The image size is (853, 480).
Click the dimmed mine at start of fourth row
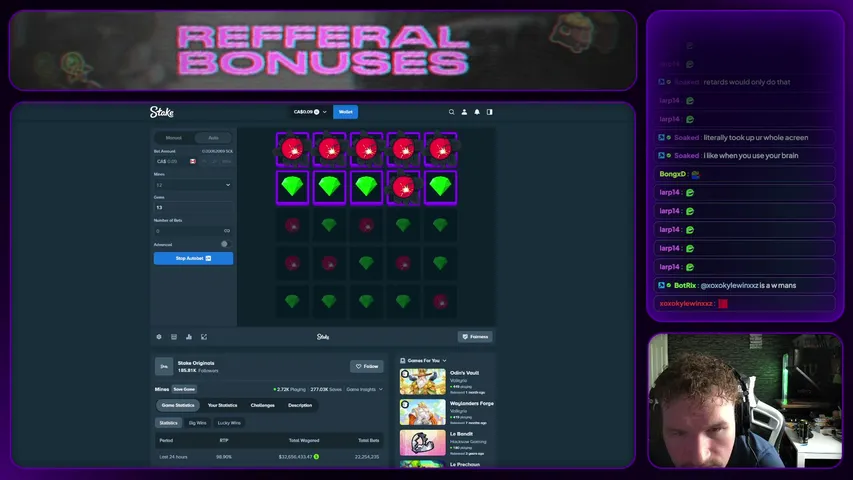point(292,263)
